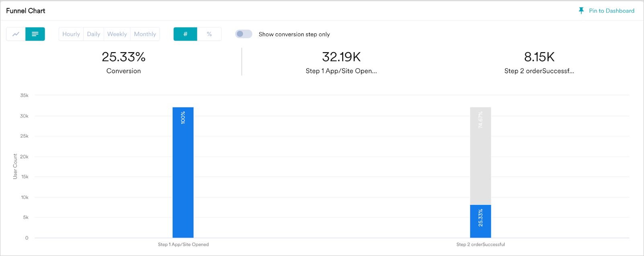The width and height of the screenshot is (644, 256).
Task: Click the 20k axis tick label
Action: (25, 157)
